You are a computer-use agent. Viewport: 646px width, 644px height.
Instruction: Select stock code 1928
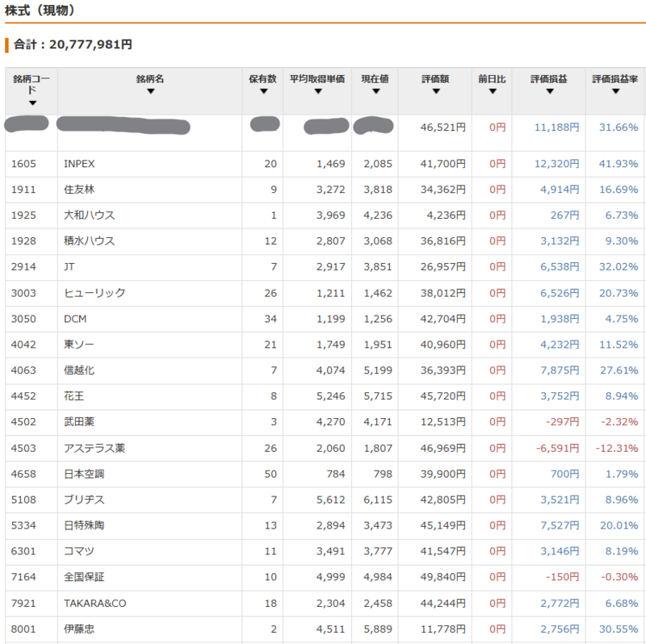coord(23,240)
